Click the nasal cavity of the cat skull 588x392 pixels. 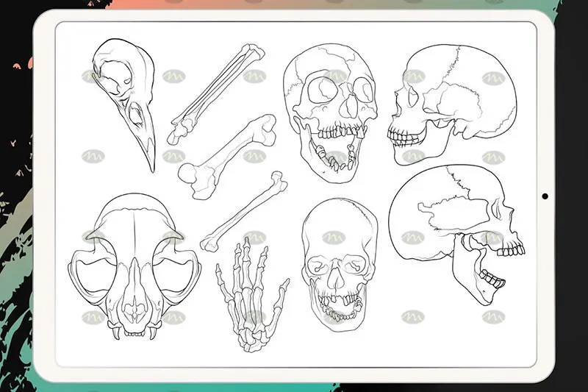[x=134, y=308]
